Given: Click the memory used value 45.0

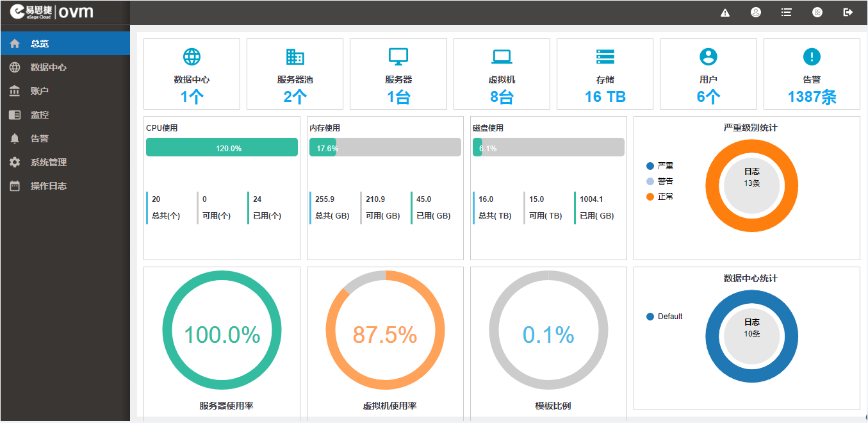Looking at the screenshot, I should [424, 199].
